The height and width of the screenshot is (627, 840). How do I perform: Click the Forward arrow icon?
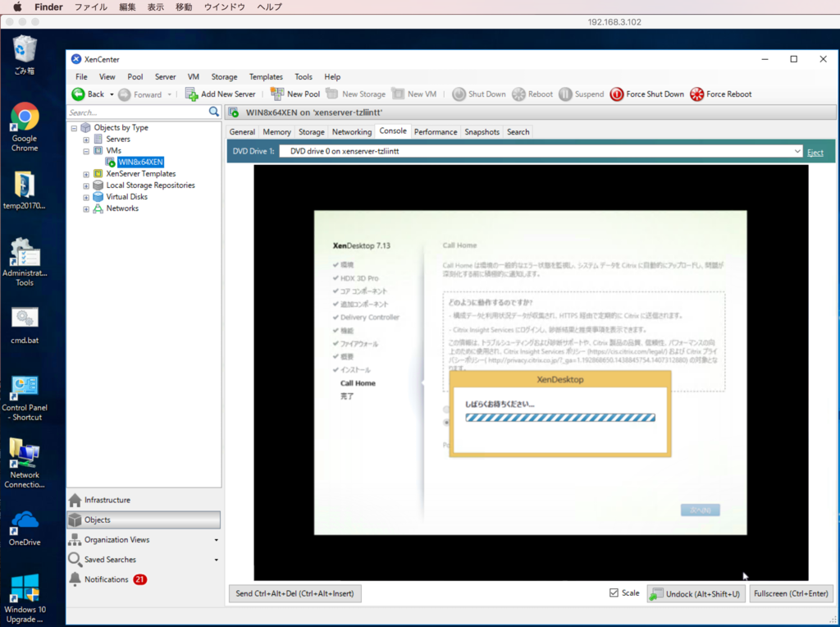125,94
